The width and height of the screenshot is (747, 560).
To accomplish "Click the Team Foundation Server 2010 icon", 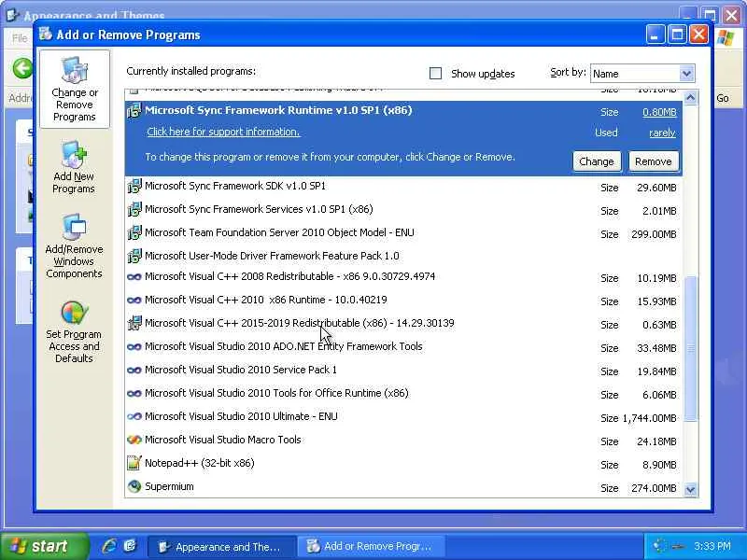I will tap(134, 232).
